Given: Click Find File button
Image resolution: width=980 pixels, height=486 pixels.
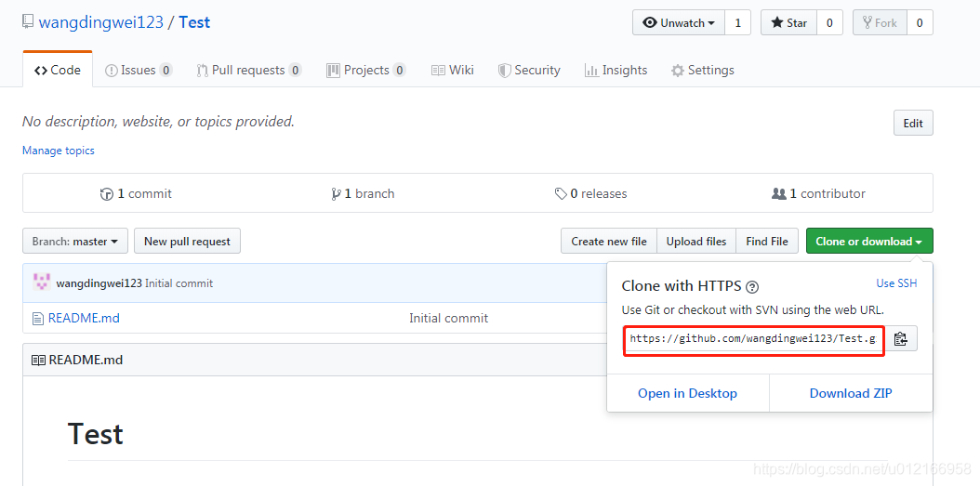Looking at the screenshot, I should (x=767, y=241).
